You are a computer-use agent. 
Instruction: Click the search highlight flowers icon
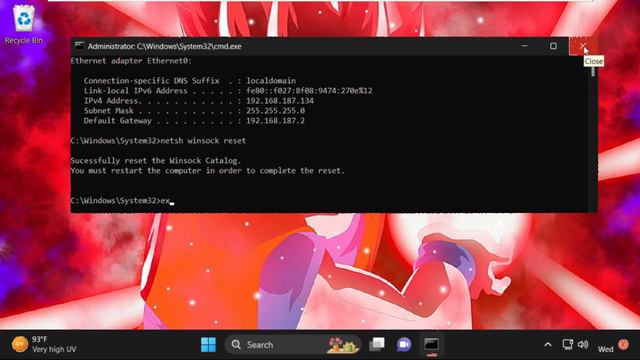[342, 345]
